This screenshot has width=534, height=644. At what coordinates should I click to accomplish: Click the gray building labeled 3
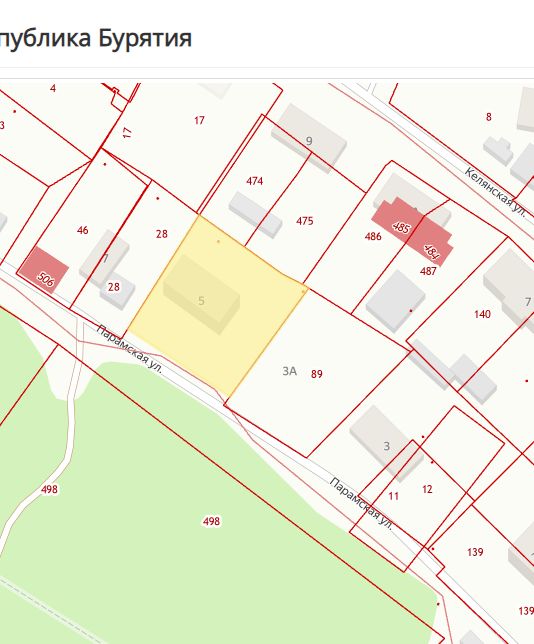(x=387, y=444)
